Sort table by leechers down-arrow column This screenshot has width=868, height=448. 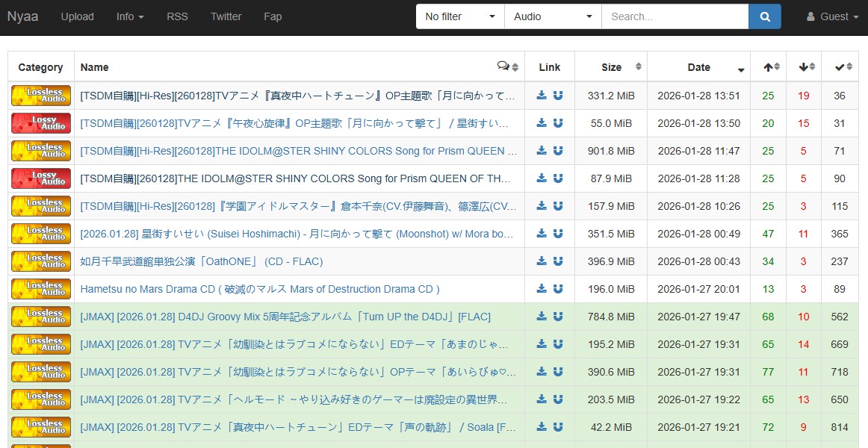click(x=803, y=67)
